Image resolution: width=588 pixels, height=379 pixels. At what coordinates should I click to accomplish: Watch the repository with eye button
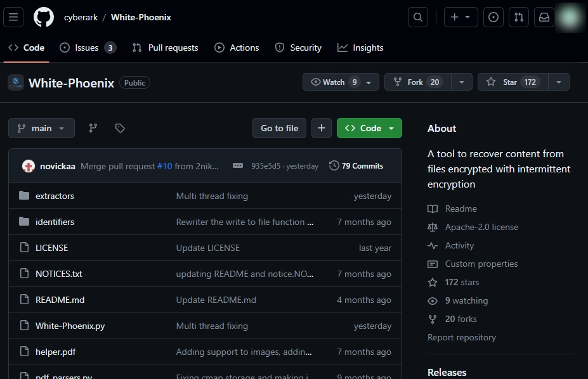(341, 82)
